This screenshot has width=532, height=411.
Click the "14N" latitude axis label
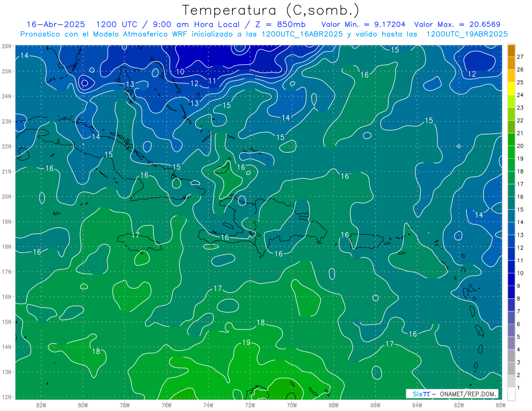[x=6, y=347]
